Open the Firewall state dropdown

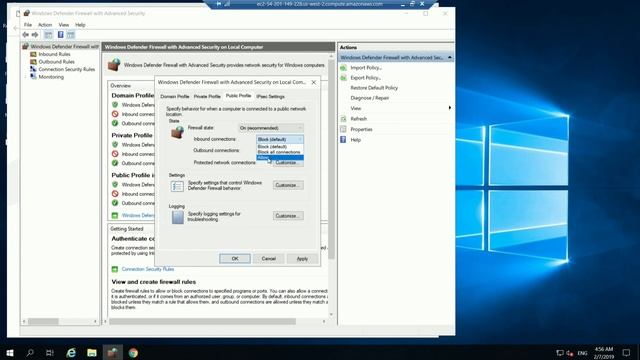(271, 128)
